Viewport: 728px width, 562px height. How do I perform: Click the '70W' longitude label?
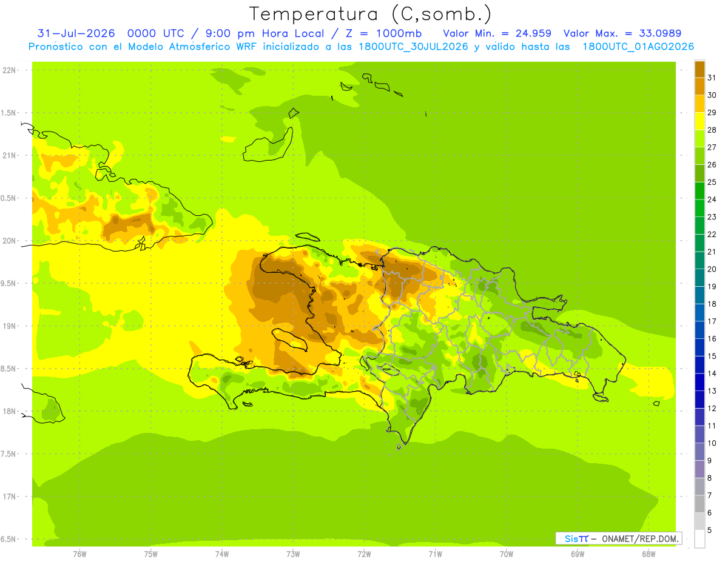click(x=507, y=554)
